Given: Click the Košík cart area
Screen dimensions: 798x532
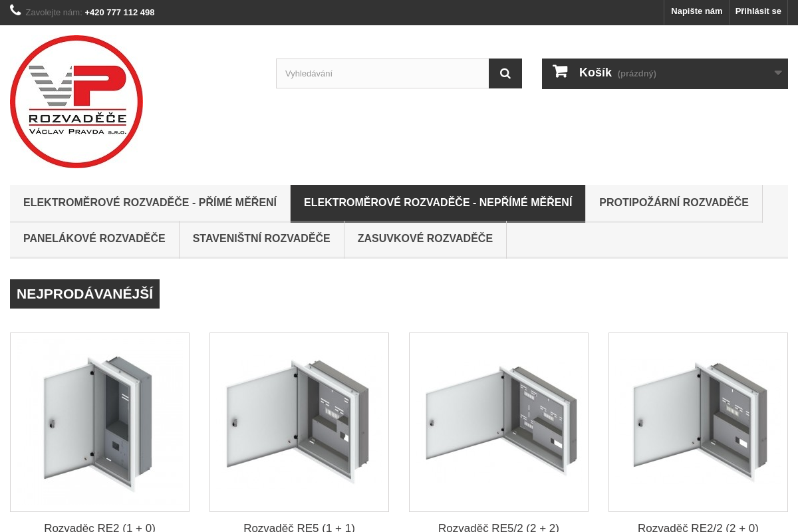Looking at the screenshot, I should pos(595,72).
